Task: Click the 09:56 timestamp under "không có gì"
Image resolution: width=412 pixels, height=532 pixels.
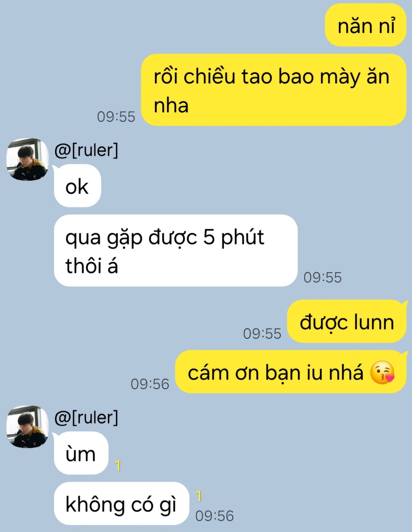Action: point(215,516)
